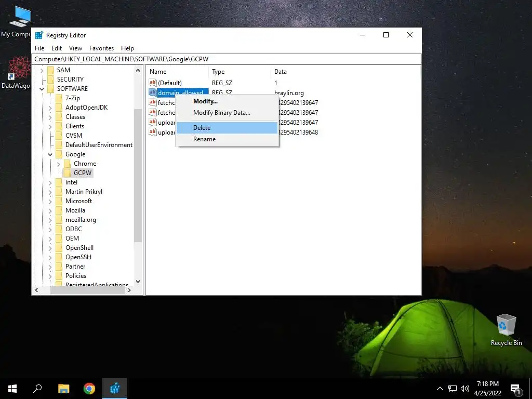Select the Recycle Bin desktop icon
This screenshot has width=532, height=399.
tap(506, 330)
